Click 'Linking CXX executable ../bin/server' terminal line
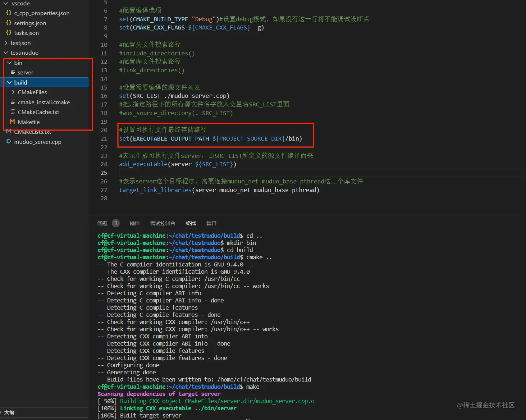 pyautogui.click(x=167, y=408)
